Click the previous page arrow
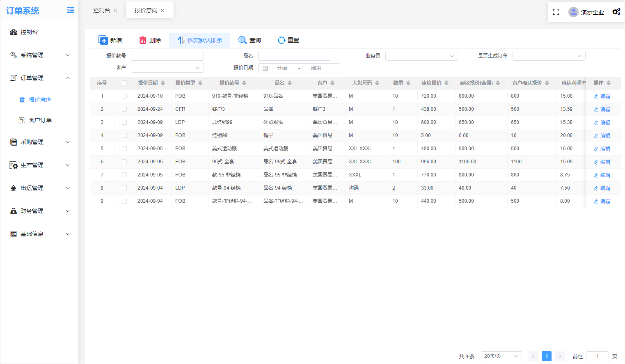The height and width of the screenshot is (364, 625). (x=533, y=356)
